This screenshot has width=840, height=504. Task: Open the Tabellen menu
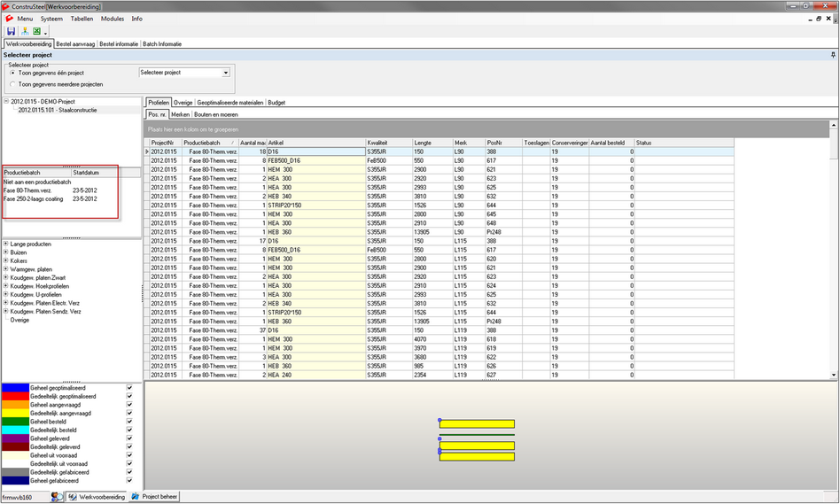[x=82, y=19]
